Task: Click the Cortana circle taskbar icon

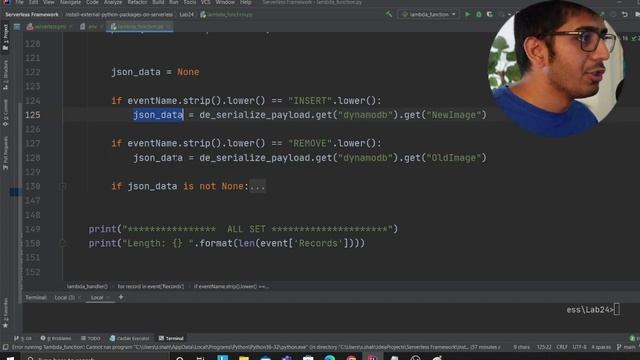Action: pos(180,358)
